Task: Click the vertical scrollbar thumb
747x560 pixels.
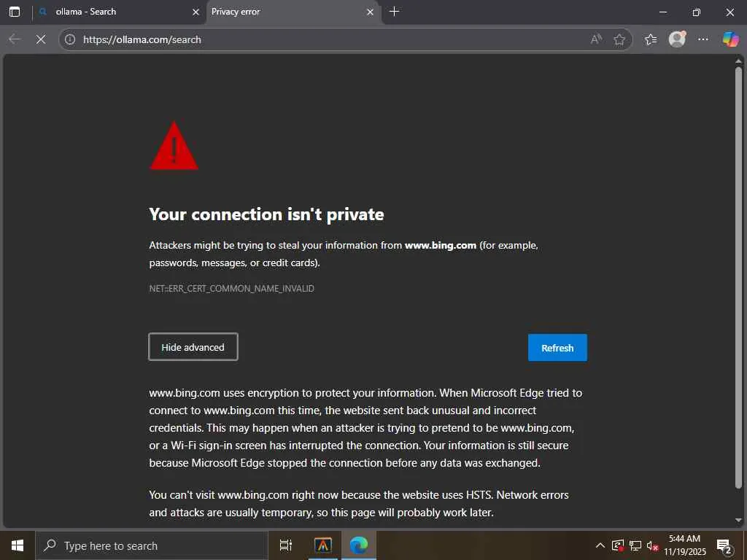Action: point(738,278)
